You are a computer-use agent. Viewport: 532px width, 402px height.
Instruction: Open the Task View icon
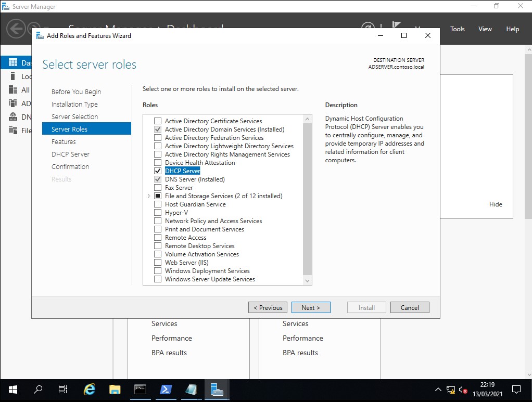coord(63,389)
